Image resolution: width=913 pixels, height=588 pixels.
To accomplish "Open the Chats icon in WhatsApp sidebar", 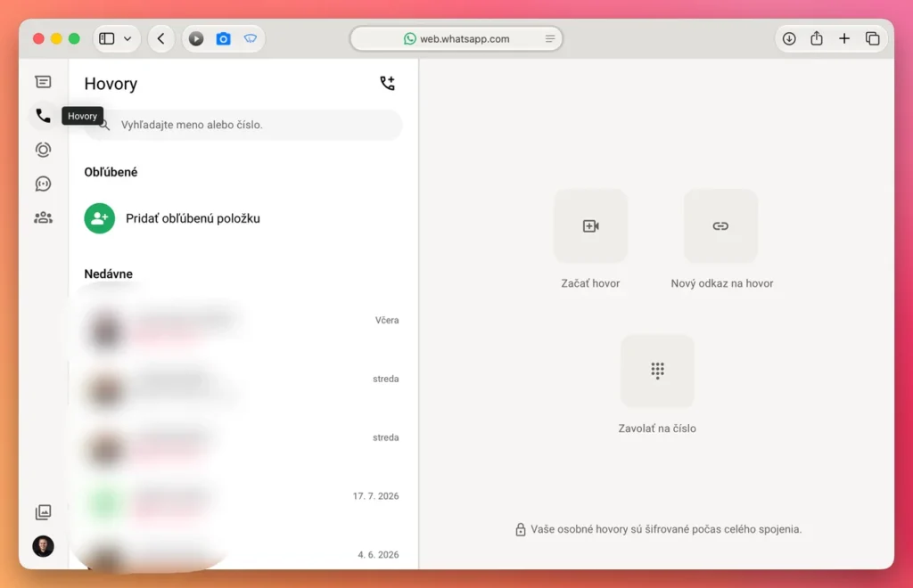I will pos(43,82).
